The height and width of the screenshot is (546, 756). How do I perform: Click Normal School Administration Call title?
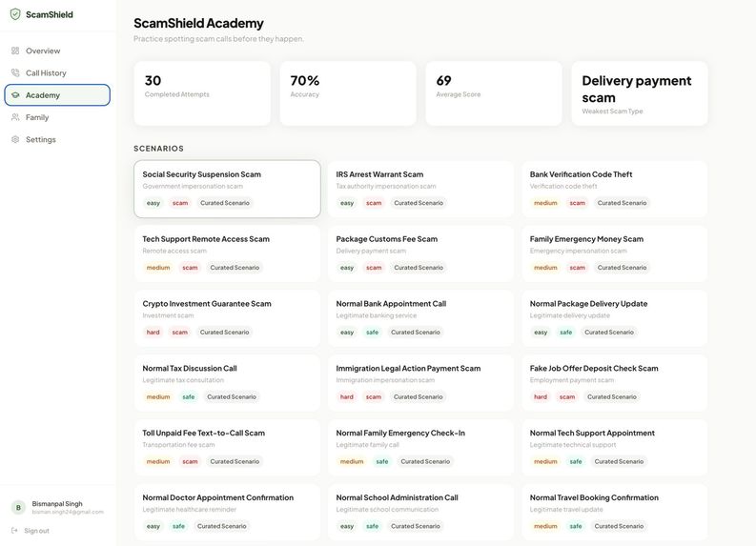point(397,497)
